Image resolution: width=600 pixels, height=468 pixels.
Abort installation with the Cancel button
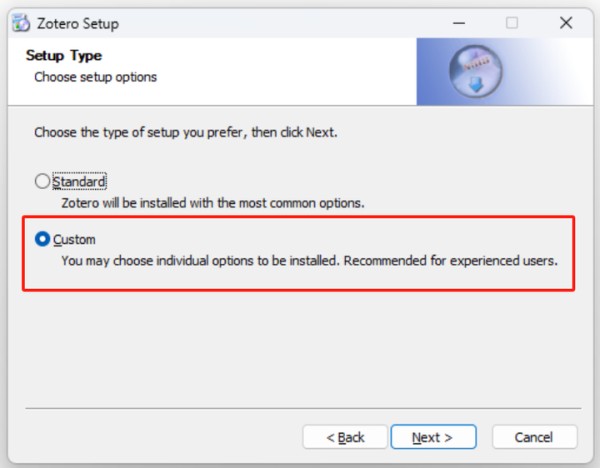tap(534, 437)
